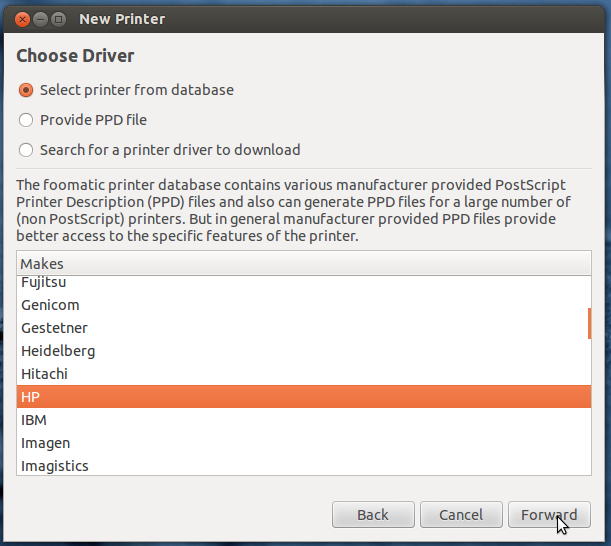The height and width of the screenshot is (546, 611).
Task: Click the Back button
Action: coord(373,514)
